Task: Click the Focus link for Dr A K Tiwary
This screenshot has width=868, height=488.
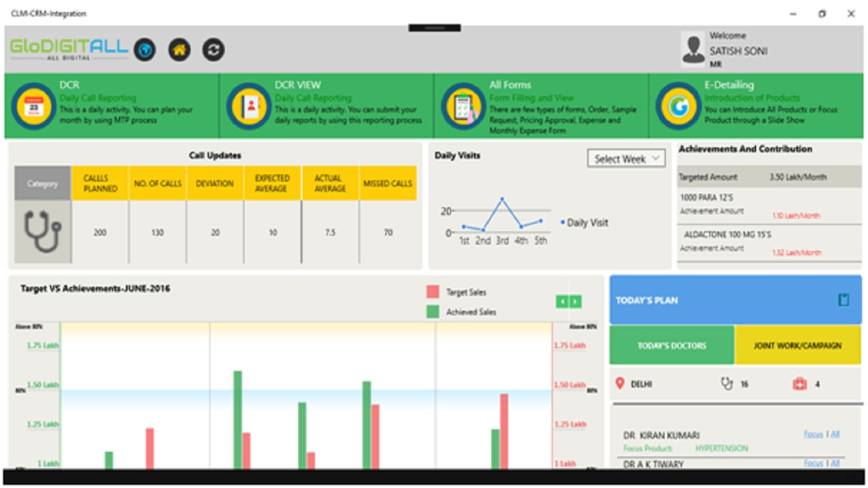Action: pyautogui.click(x=813, y=463)
